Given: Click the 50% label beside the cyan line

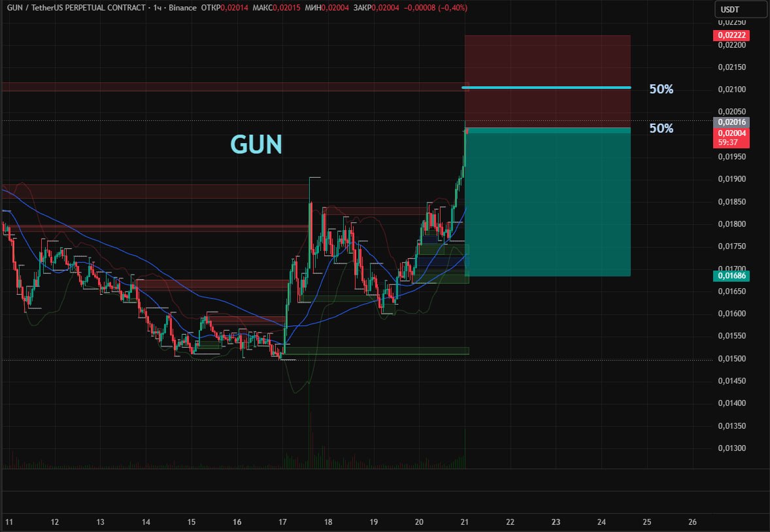Looking at the screenshot, I should point(661,89).
